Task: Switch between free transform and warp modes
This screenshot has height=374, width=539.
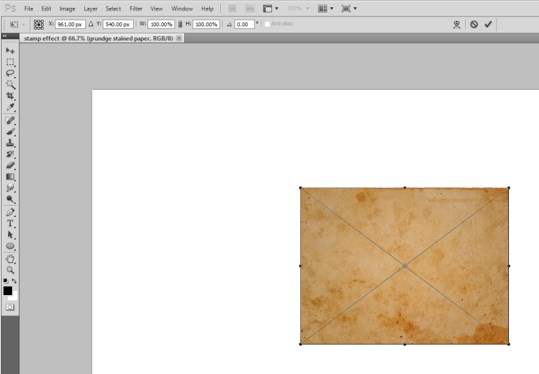Action: click(456, 24)
